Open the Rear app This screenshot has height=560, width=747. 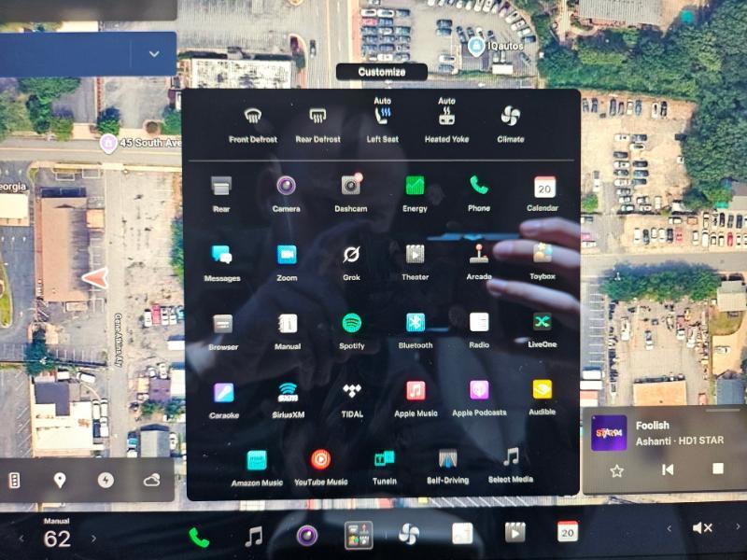point(221,193)
